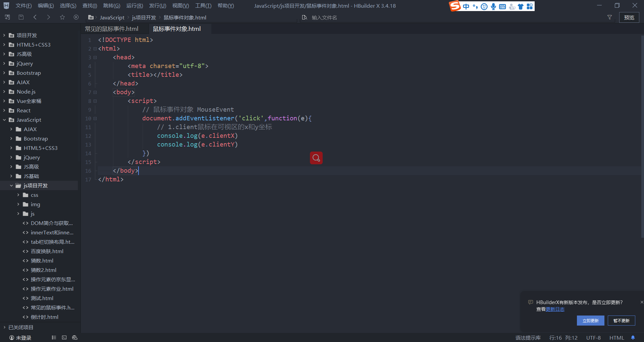644x342 pixels.
Task: Click the file search icon beside 输入文件名
Action: (305, 17)
